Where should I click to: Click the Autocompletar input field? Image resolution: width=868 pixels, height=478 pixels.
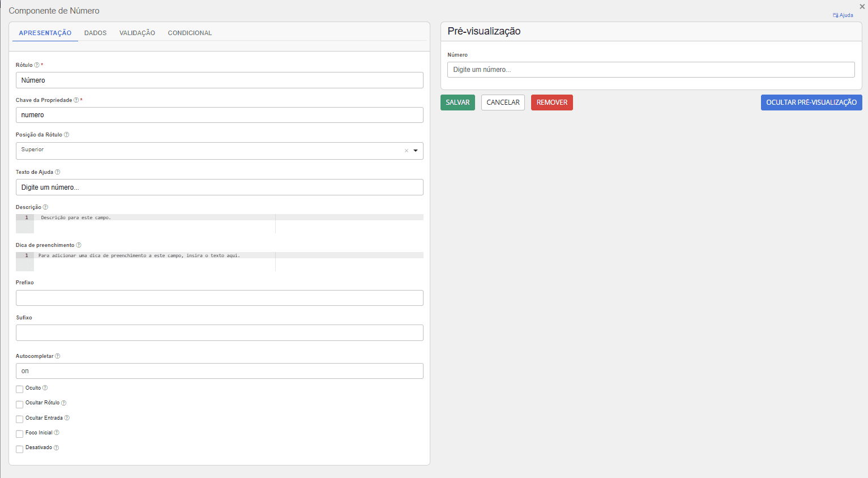coord(220,371)
